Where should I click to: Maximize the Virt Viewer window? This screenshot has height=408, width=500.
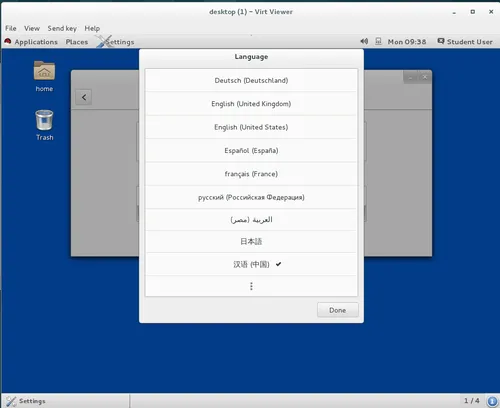(472, 12)
